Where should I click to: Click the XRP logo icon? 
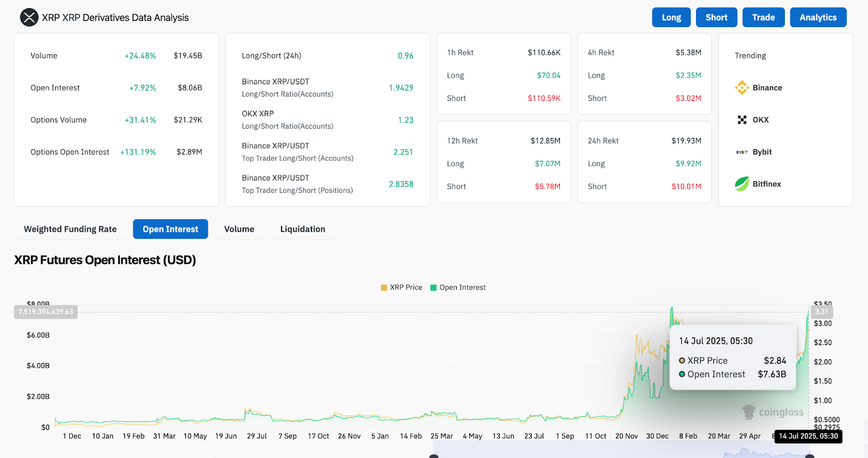click(29, 17)
